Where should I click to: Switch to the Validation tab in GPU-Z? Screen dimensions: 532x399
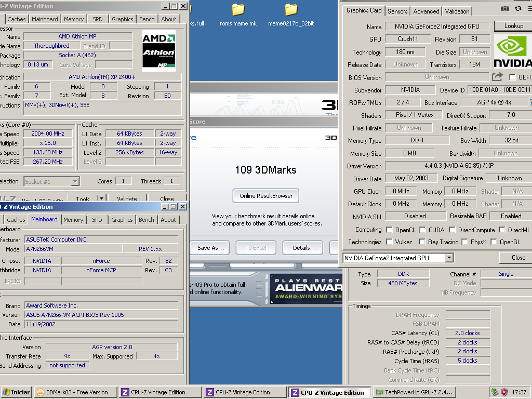pyautogui.click(x=457, y=11)
